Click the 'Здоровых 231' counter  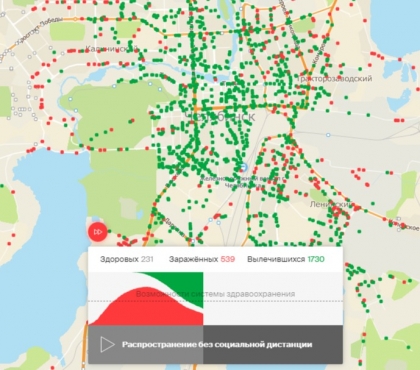(x=127, y=259)
